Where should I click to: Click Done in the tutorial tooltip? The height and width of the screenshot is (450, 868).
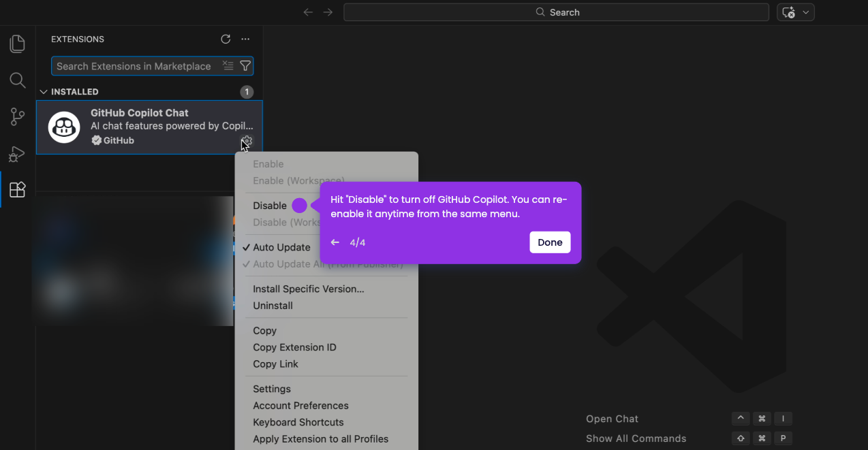click(x=550, y=242)
